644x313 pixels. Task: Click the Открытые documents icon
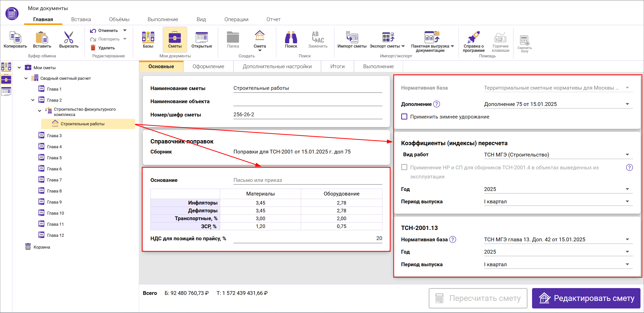pyautogui.click(x=202, y=38)
